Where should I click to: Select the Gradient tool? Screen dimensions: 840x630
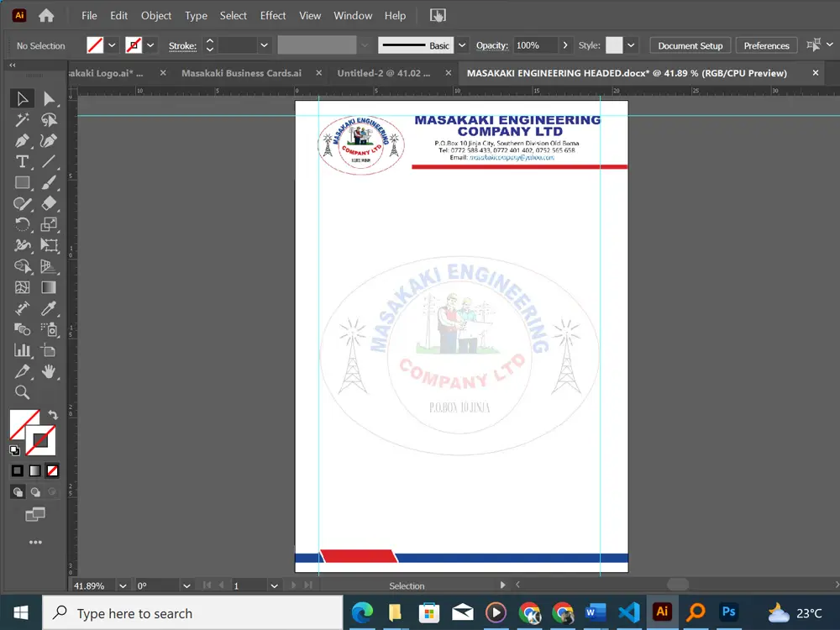[49, 287]
